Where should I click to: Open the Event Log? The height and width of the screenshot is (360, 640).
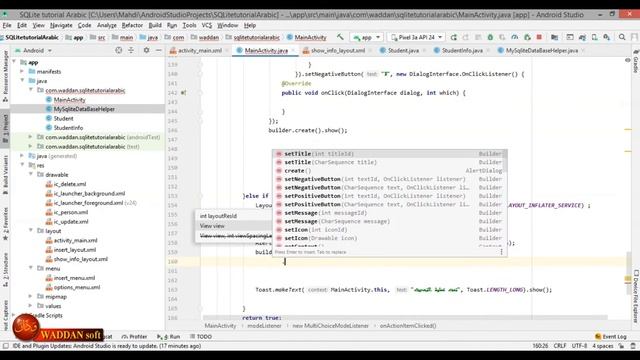[x=611, y=336]
